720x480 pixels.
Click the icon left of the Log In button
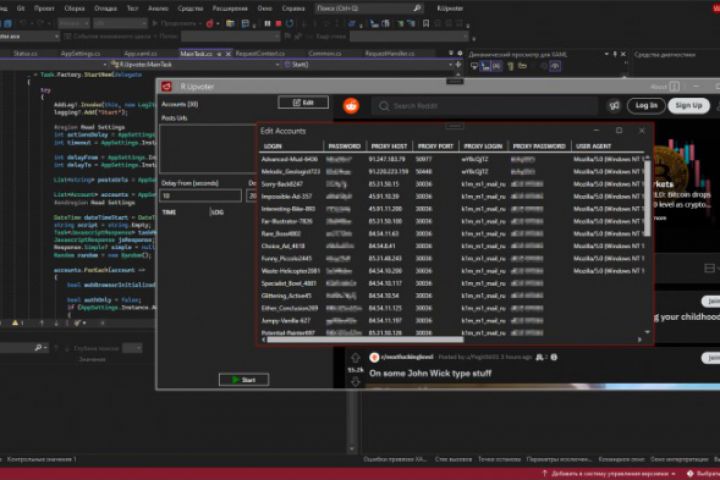pyautogui.click(x=614, y=106)
